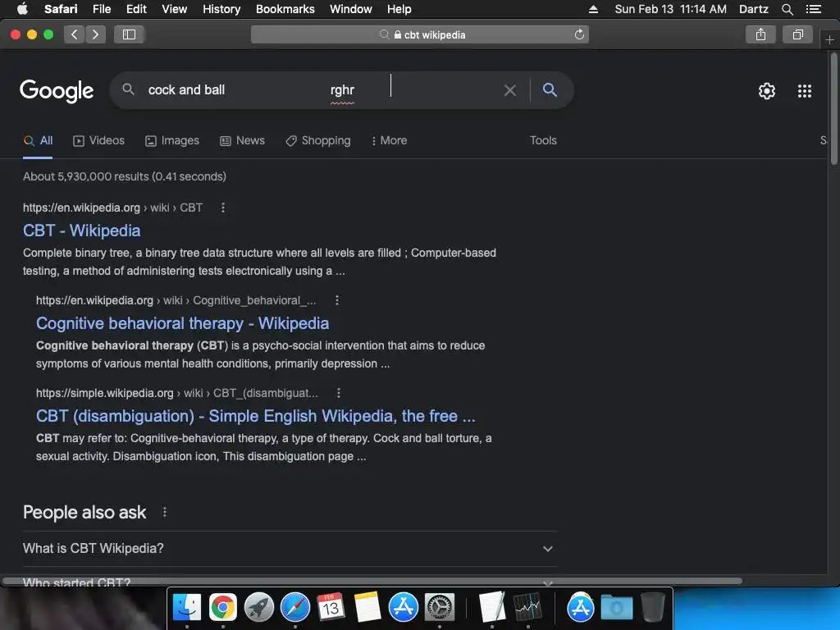Open the Help menu
Screen dimensions: 840x630
[x=399, y=9]
